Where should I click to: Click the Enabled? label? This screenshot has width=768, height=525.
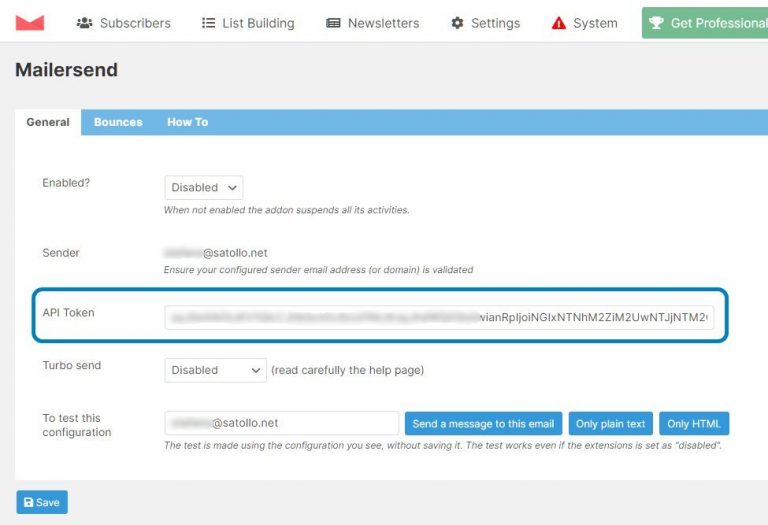[x=66, y=183]
